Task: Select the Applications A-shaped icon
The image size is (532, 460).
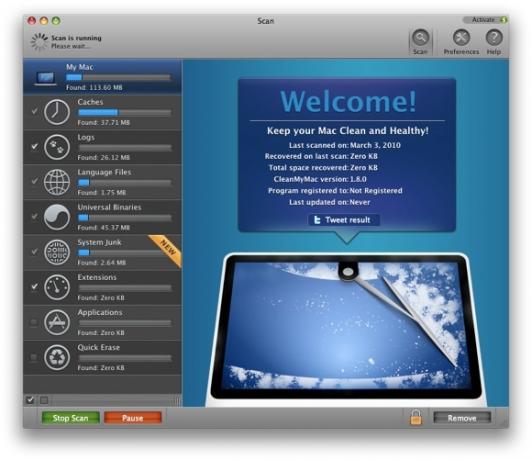Action: [x=57, y=322]
